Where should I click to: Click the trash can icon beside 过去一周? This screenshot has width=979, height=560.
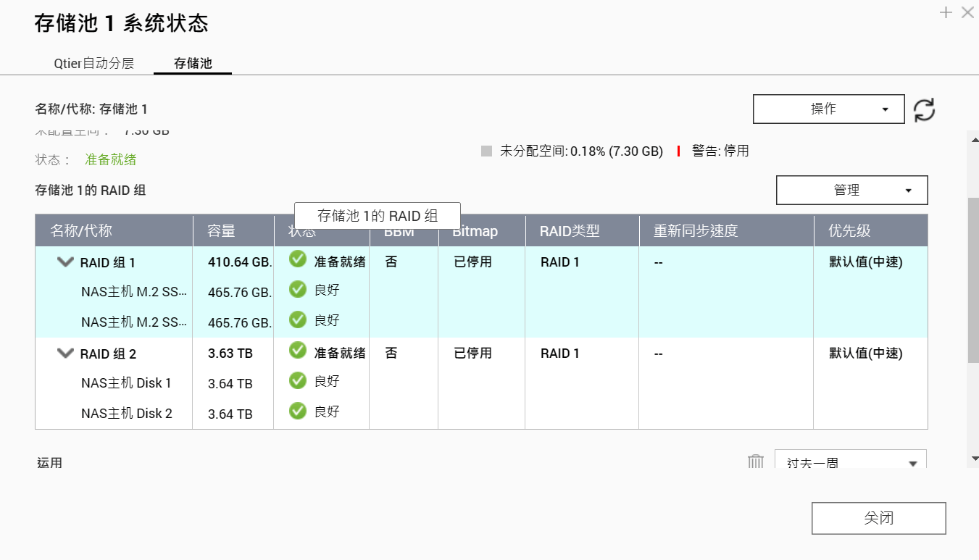[756, 462]
